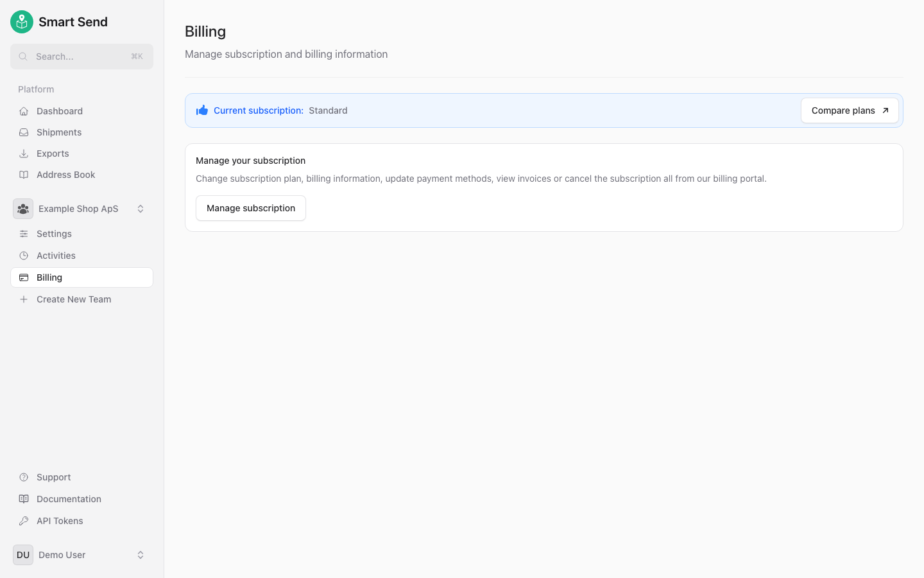Click the Manage subscription button
Image resolution: width=924 pixels, height=578 pixels.
250,208
